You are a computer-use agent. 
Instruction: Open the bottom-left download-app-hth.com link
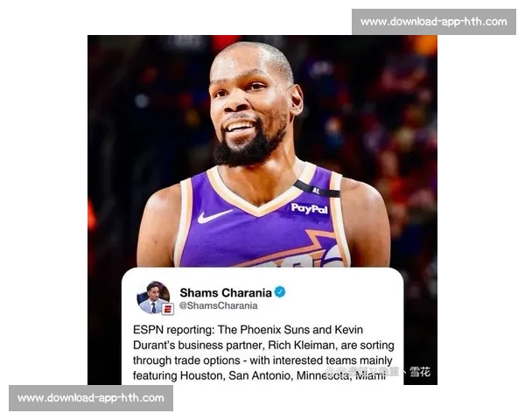click(91, 398)
